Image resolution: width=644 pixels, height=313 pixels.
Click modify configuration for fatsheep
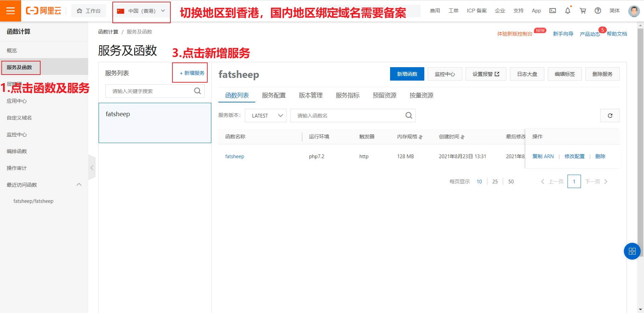tap(574, 156)
